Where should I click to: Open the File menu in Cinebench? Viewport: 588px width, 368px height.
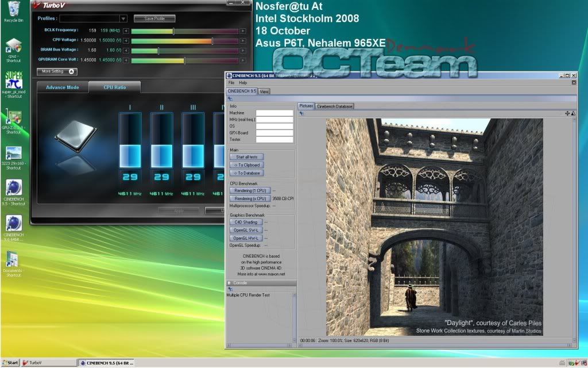(x=231, y=83)
